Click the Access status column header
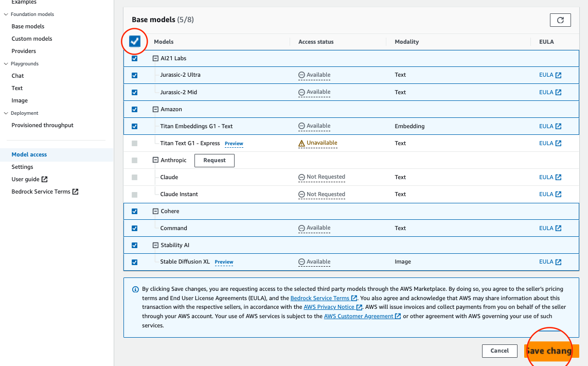 316,42
